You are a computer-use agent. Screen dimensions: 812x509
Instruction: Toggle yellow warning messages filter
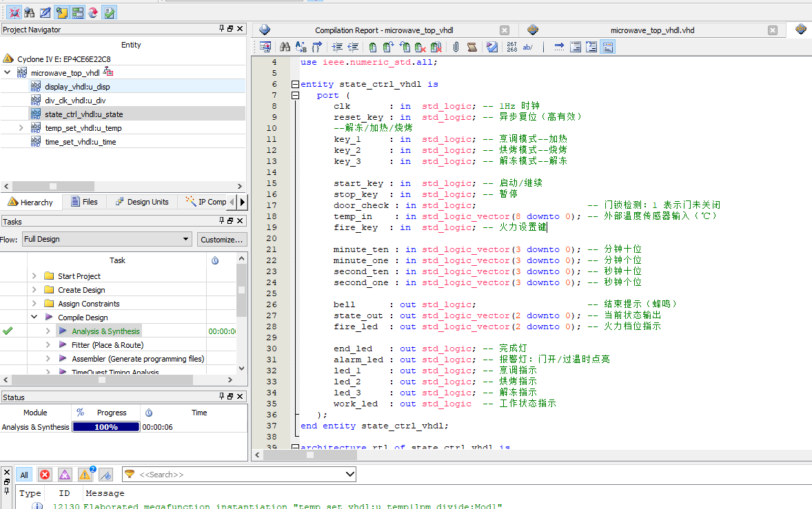tap(85, 475)
